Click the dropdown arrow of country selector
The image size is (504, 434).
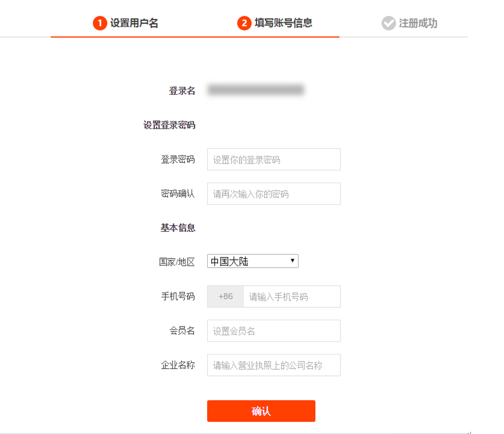292,261
